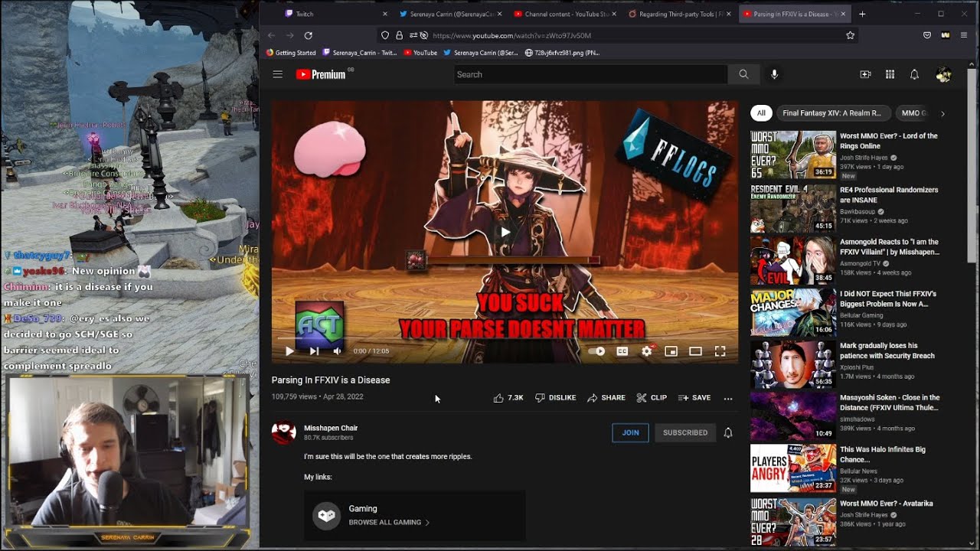Screen dimensions: 980x551
Task: Click the YouTube search input field
Action: coord(590,74)
